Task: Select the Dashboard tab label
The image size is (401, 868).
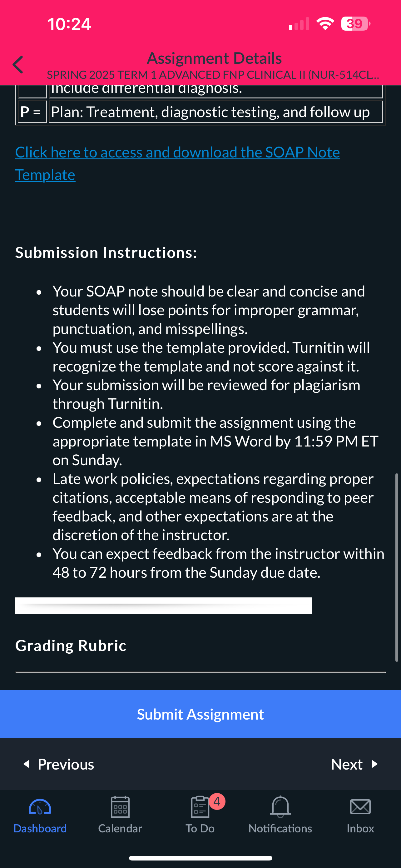Action: click(x=40, y=828)
